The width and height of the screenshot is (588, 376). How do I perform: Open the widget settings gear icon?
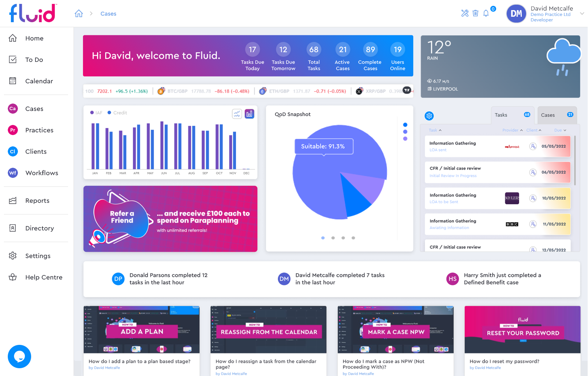coord(429,116)
